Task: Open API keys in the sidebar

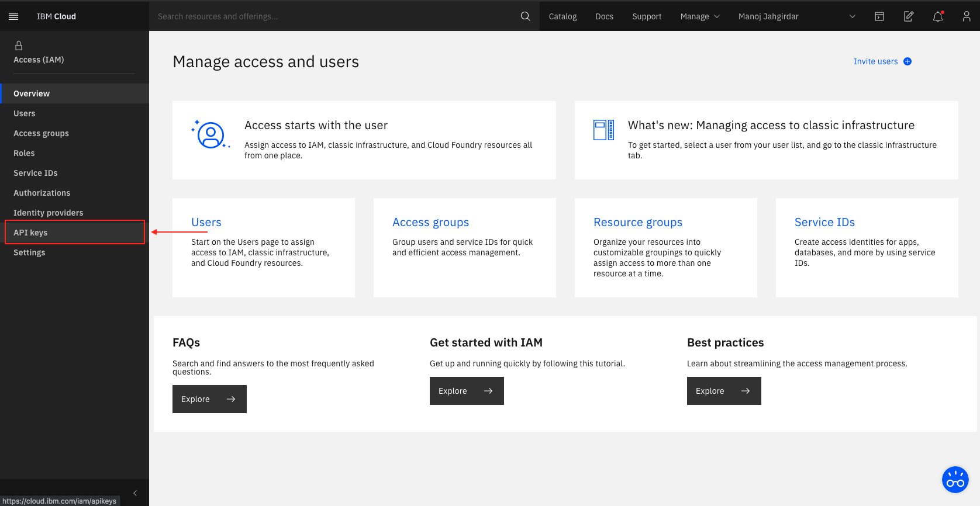Action: pyautogui.click(x=74, y=233)
